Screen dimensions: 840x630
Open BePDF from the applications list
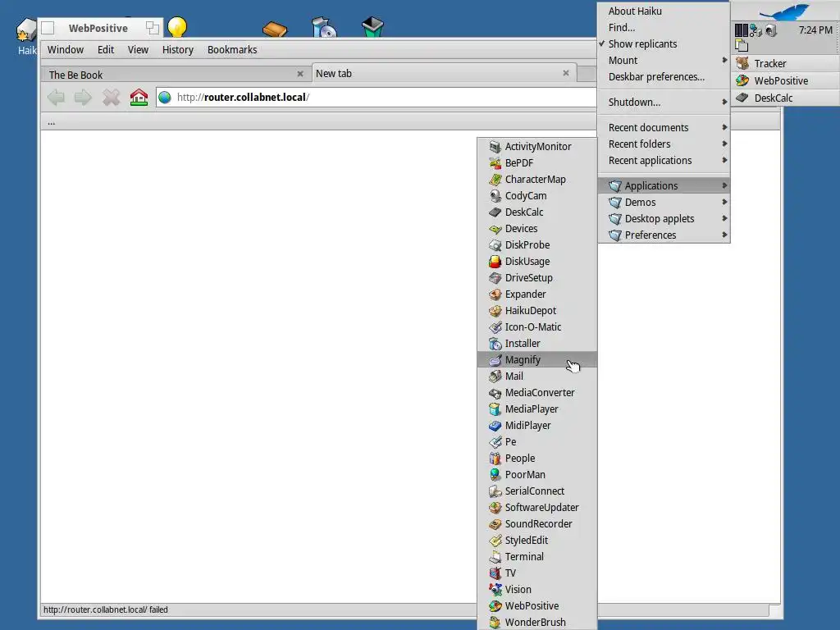(536, 163)
